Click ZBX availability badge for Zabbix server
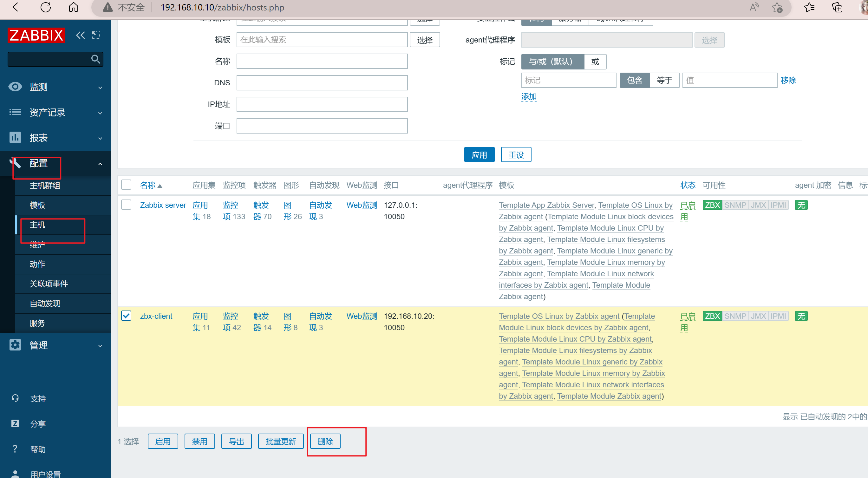Screen dimensions: 868x478 [x=712, y=205]
